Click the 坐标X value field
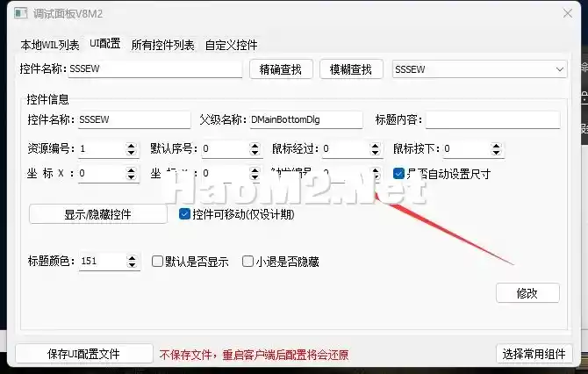 pos(101,173)
